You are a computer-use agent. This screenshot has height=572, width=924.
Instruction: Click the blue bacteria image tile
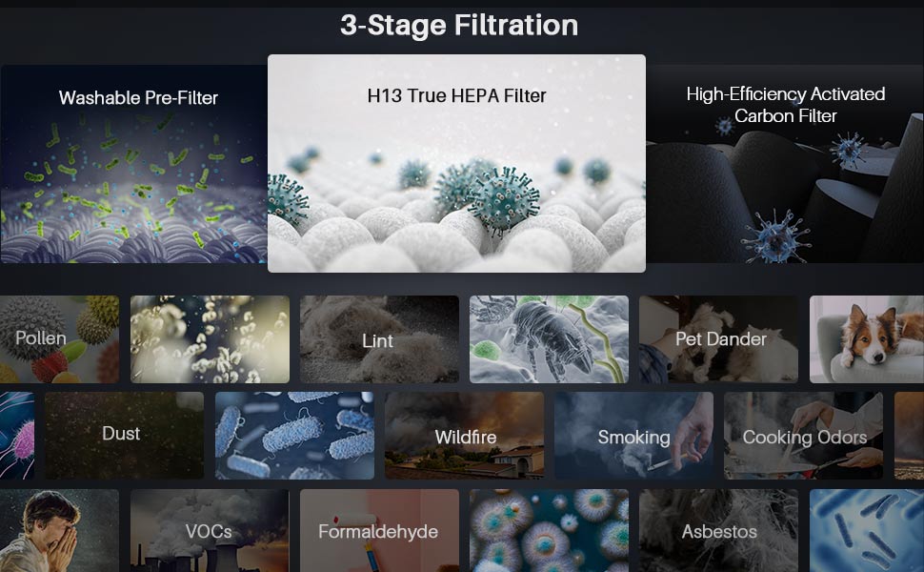click(294, 436)
